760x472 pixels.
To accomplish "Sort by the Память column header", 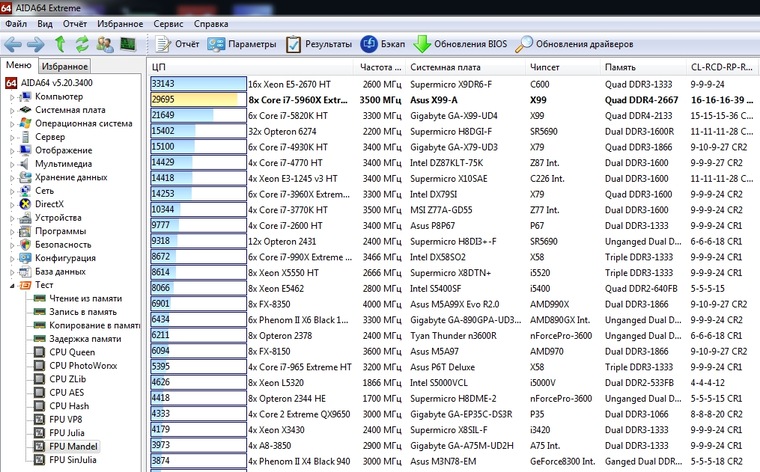I will pos(643,67).
